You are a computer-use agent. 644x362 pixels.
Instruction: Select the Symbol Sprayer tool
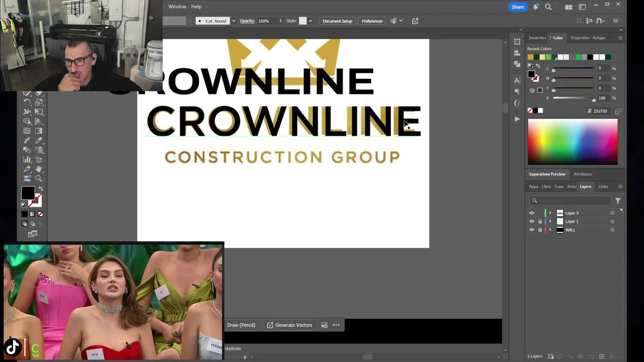[x=39, y=150]
